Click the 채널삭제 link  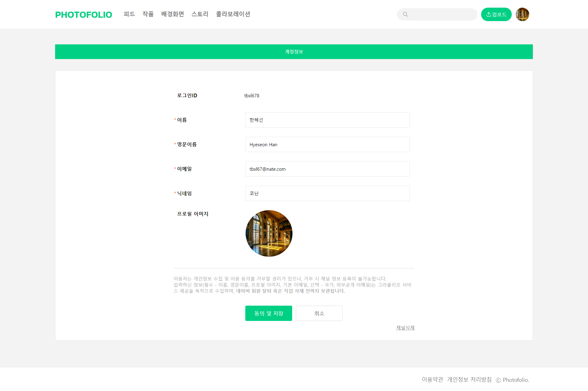pyautogui.click(x=405, y=328)
